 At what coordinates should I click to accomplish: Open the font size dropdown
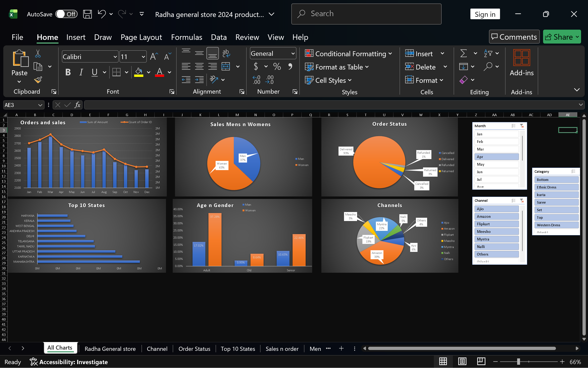pyautogui.click(x=143, y=57)
